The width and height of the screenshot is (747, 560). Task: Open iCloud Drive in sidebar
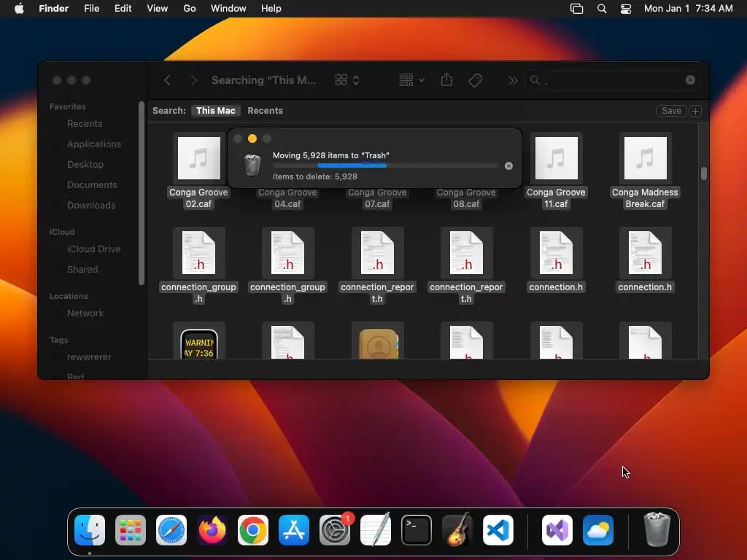pyautogui.click(x=93, y=249)
